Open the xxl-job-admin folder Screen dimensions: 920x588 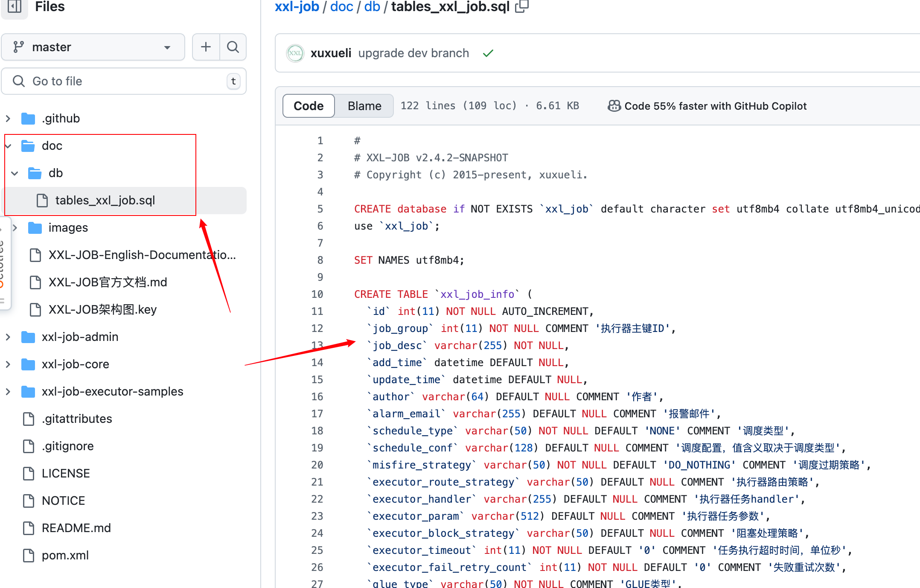(80, 337)
